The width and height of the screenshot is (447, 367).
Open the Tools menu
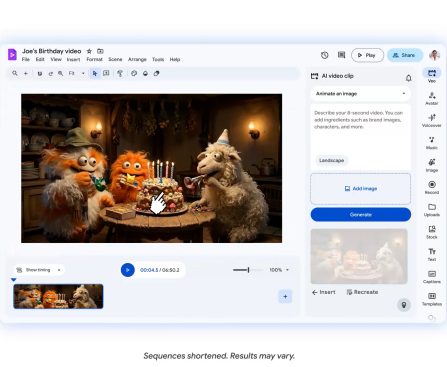click(158, 59)
